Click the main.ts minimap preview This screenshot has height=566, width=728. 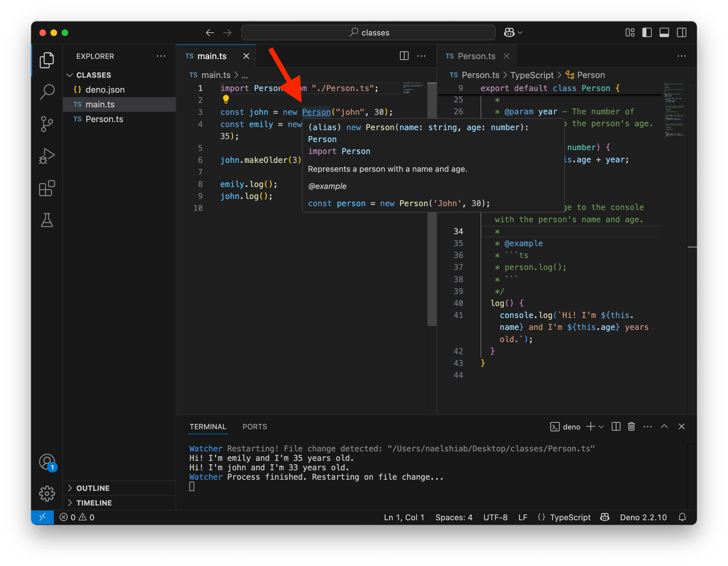click(x=413, y=88)
